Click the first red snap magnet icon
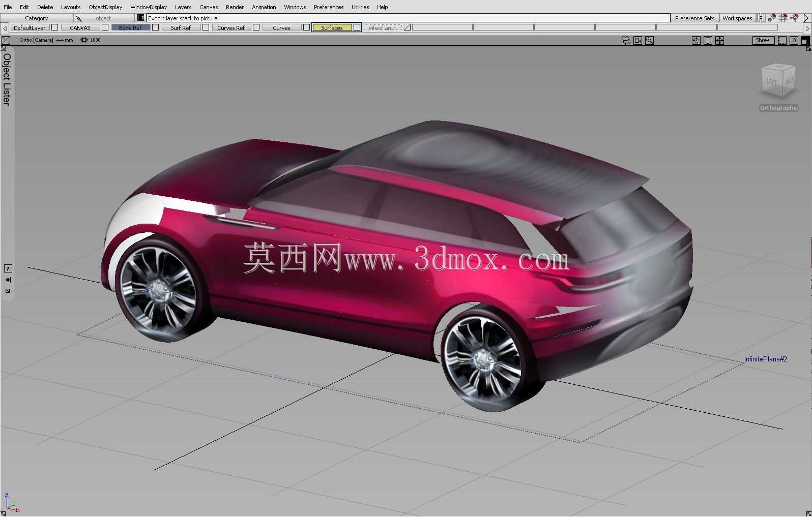 [x=772, y=18]
